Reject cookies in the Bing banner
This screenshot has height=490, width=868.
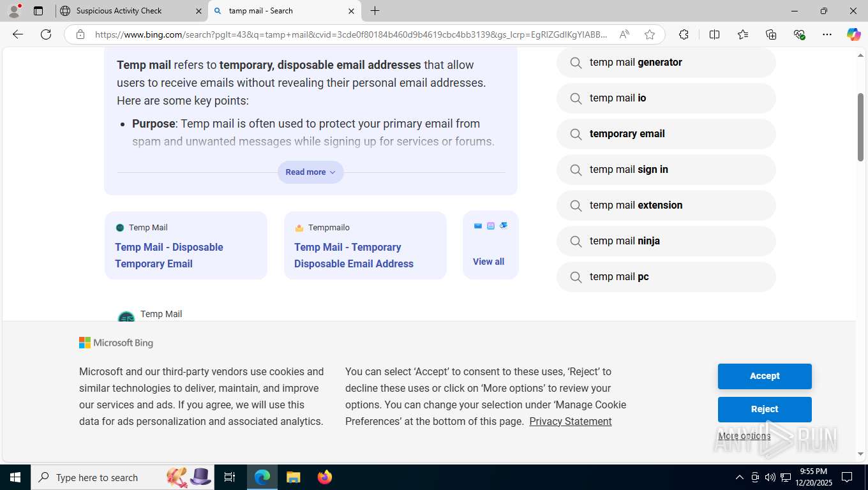coord(765,410)
